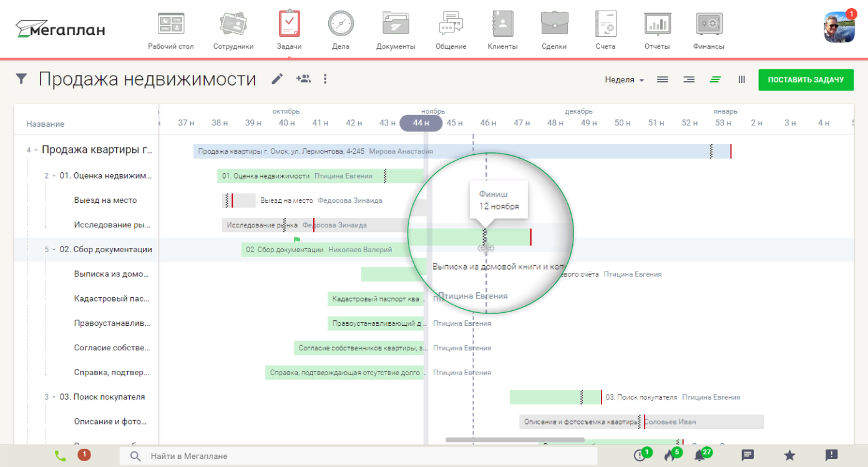Open the Документы section
The height and width of the screenshot is (467, 868).
tap(396, 31)
